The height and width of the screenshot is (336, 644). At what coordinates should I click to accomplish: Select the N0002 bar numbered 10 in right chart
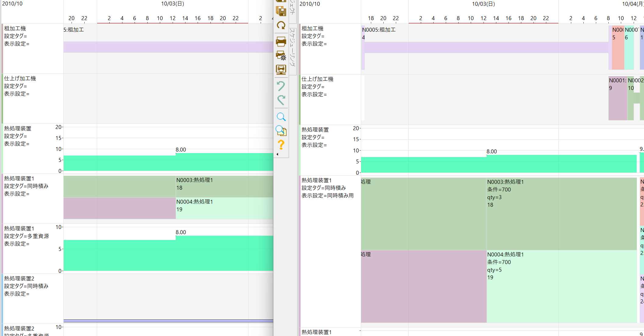pos(631,98)
